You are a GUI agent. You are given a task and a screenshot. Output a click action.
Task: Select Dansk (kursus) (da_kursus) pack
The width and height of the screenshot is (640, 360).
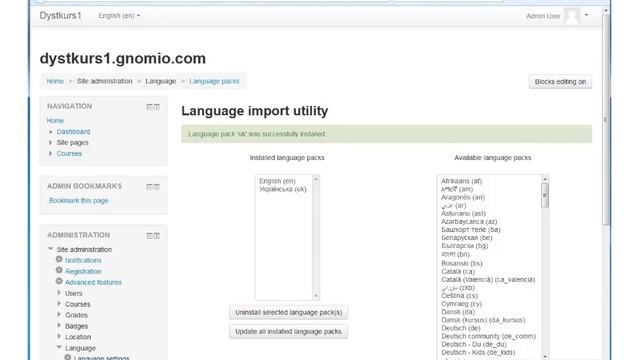tap(483, 320)
